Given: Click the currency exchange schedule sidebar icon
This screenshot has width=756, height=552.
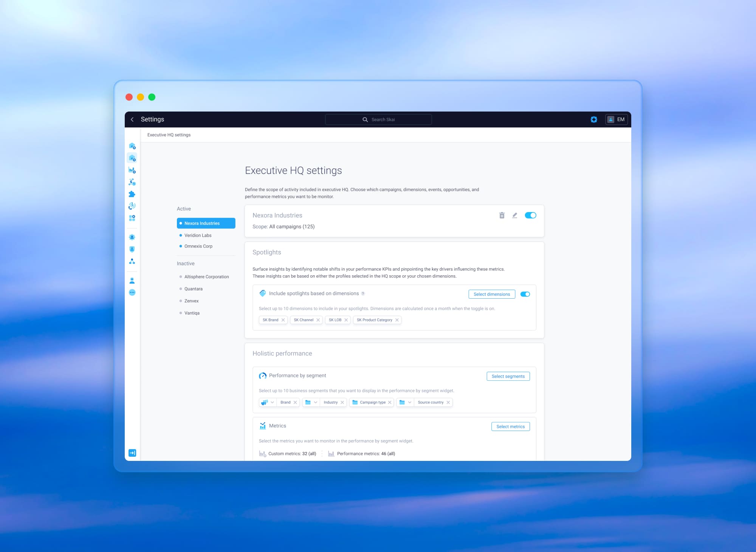Looking at the screenshot, I should (x=132, y=182).
